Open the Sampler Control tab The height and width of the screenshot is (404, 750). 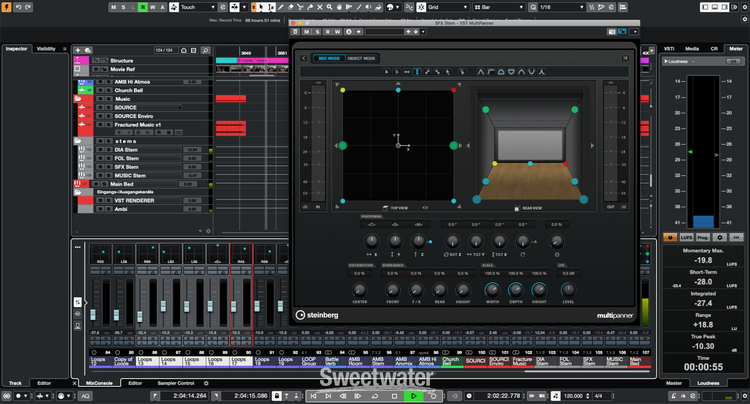[x=176, y=383]
